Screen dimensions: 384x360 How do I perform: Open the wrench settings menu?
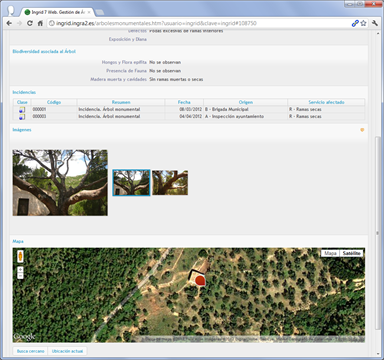(x=375, y=23)
